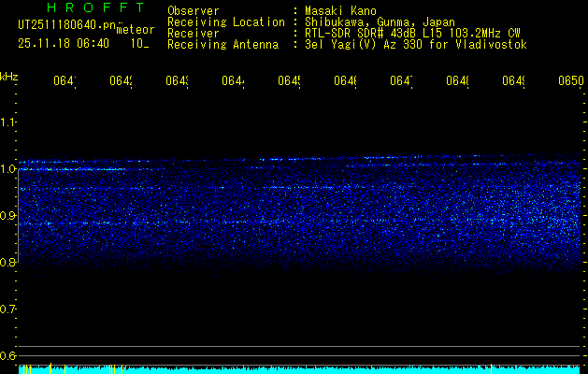Click the 0649 time marker

tap(514, 80)
